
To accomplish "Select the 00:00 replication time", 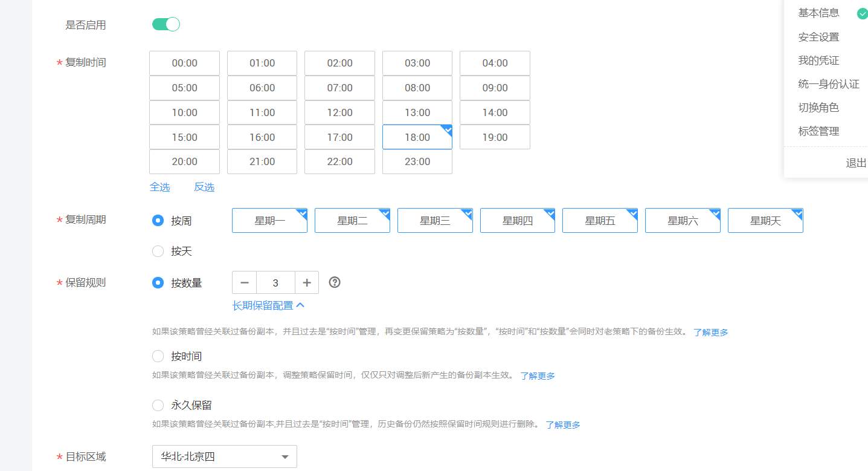I will pos(184,63).
